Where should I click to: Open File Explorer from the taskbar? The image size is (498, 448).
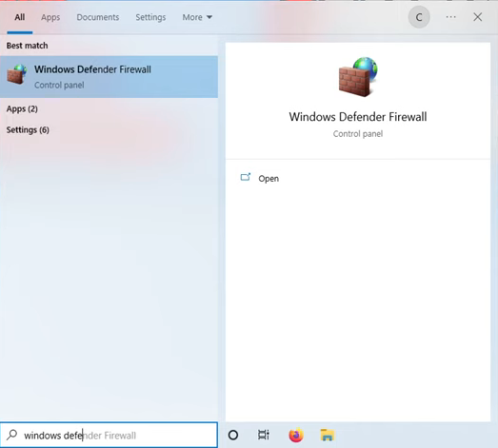[328, 435]
